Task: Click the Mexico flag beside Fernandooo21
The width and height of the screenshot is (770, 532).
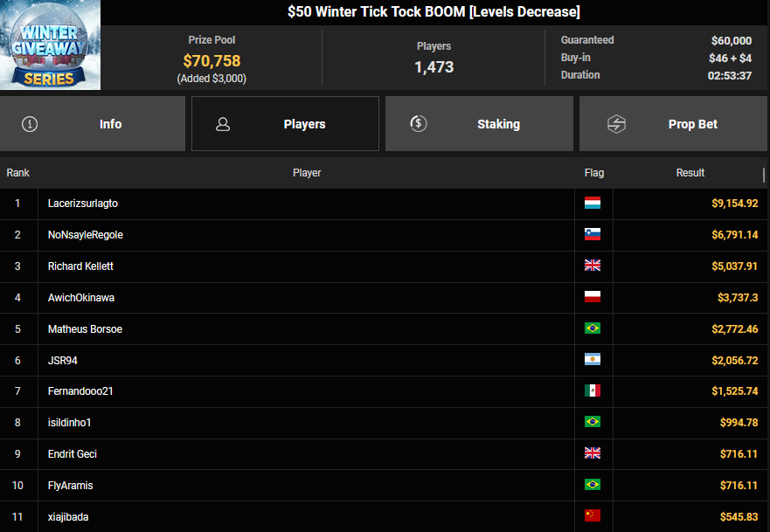Action: [593, 391]
